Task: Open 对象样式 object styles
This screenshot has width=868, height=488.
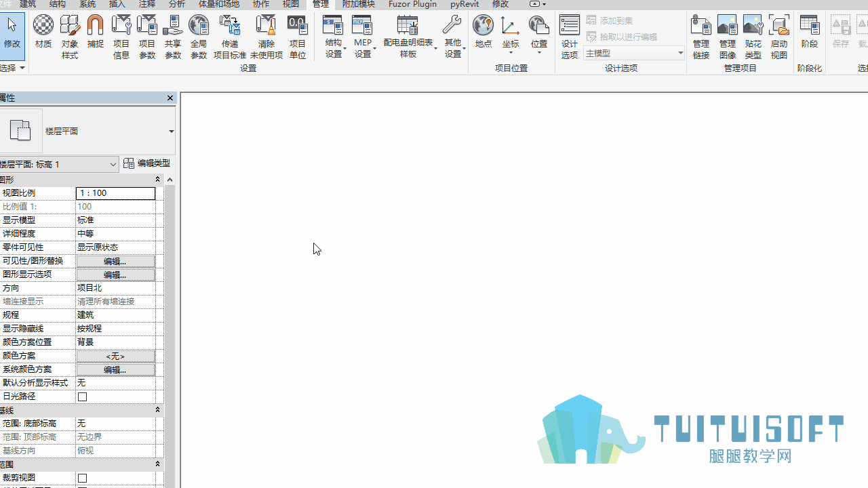Action: point(70,37)
